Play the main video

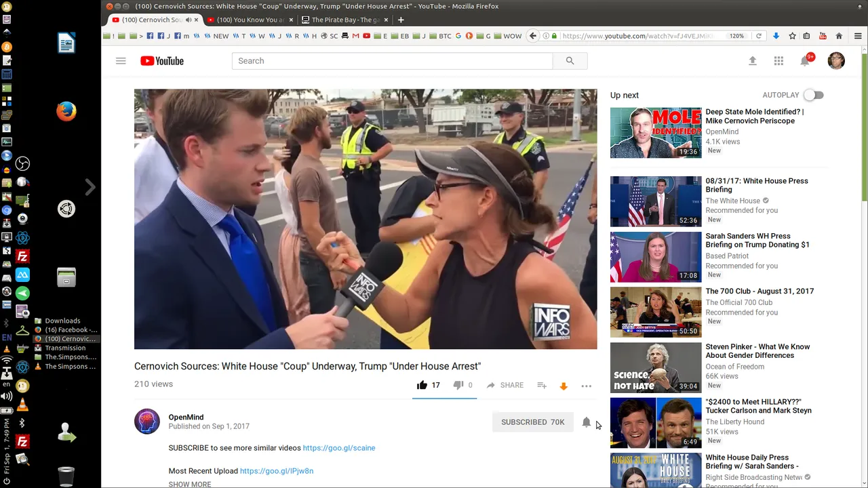point(366,219)
